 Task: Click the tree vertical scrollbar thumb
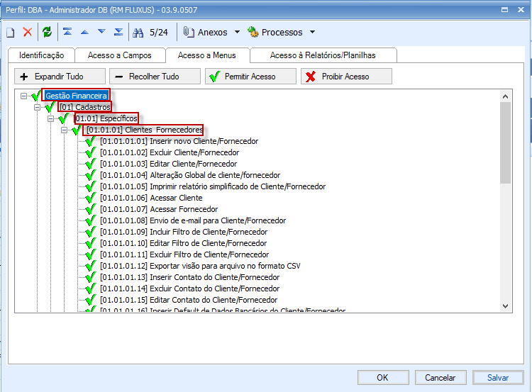click(x=505, y=142)
